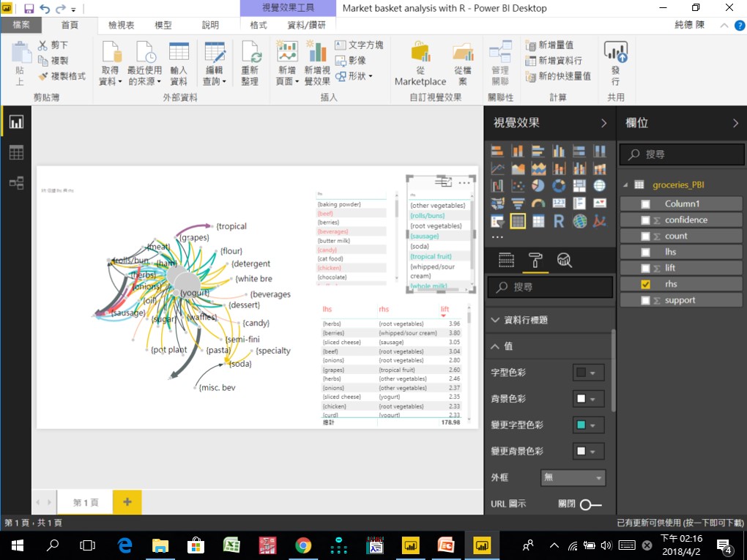Check the Column1 field checkbox
747x560 pixels.
[x=645, y=204]
